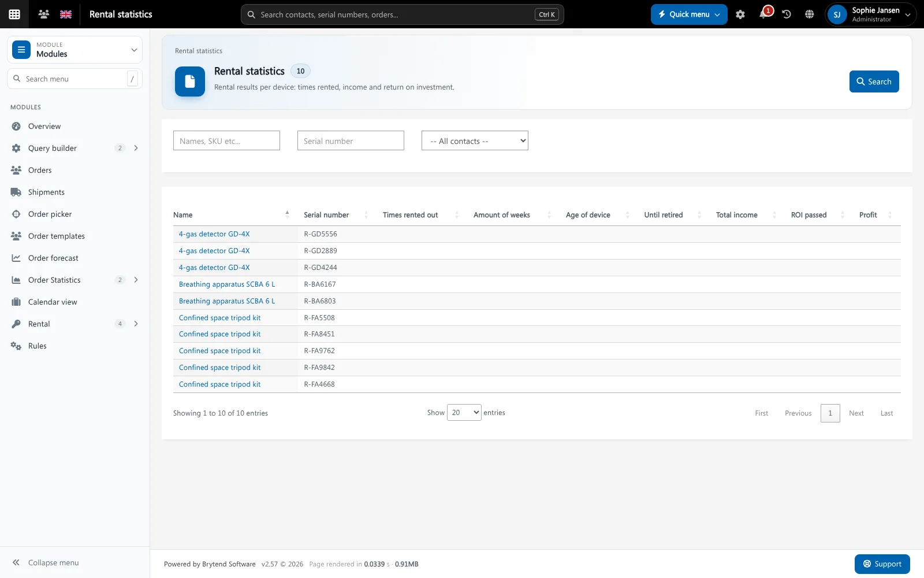
Task: Click the contacts people icon in top bar
Action: pos(43,14)
